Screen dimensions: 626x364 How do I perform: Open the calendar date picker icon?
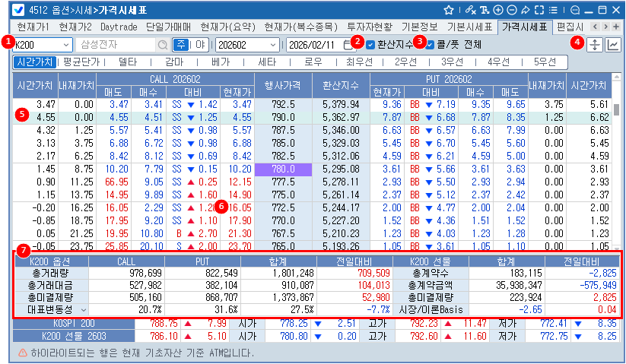348,45
